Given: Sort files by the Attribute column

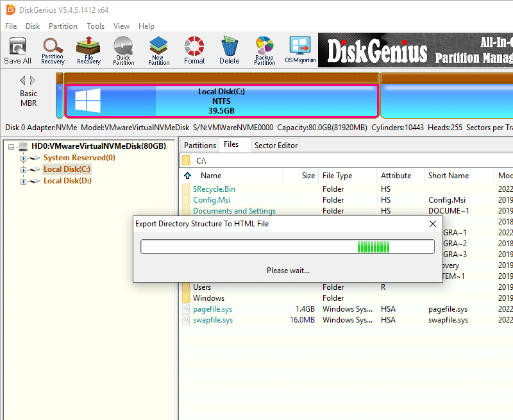Looking at the screenshot, I should click(396, 176).
